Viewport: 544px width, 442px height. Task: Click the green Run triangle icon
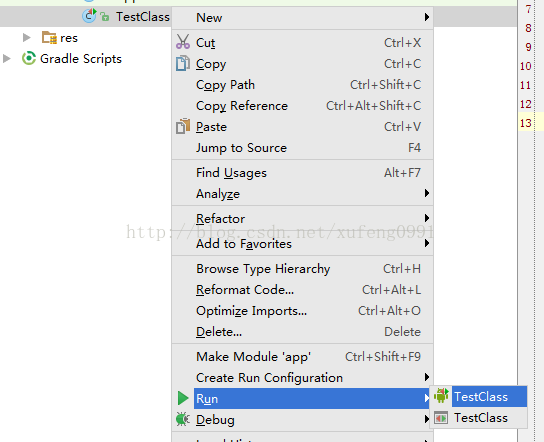point(183,398)
